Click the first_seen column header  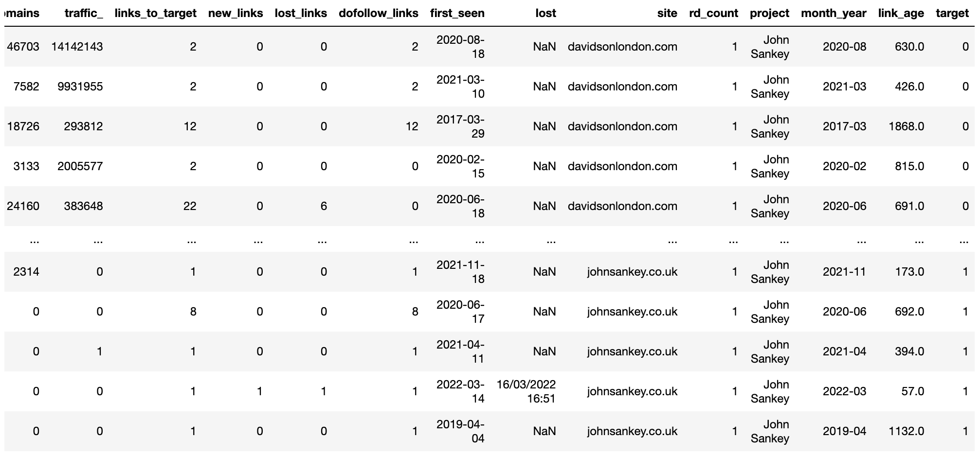457,13
